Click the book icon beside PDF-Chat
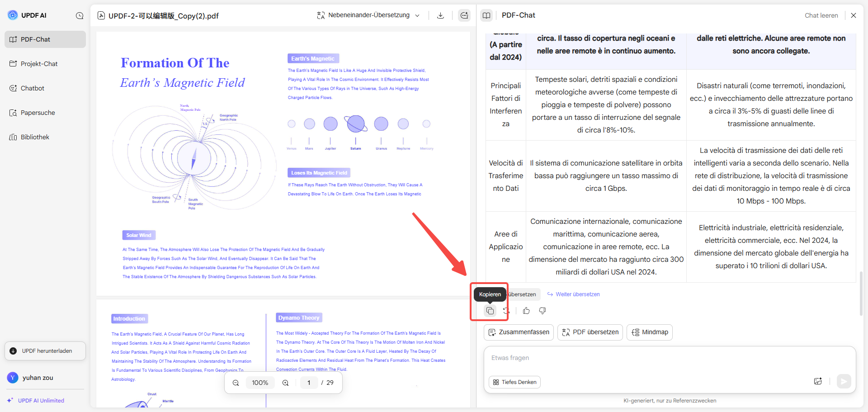The height and width of the screenshot is (412, 868). 486,15
